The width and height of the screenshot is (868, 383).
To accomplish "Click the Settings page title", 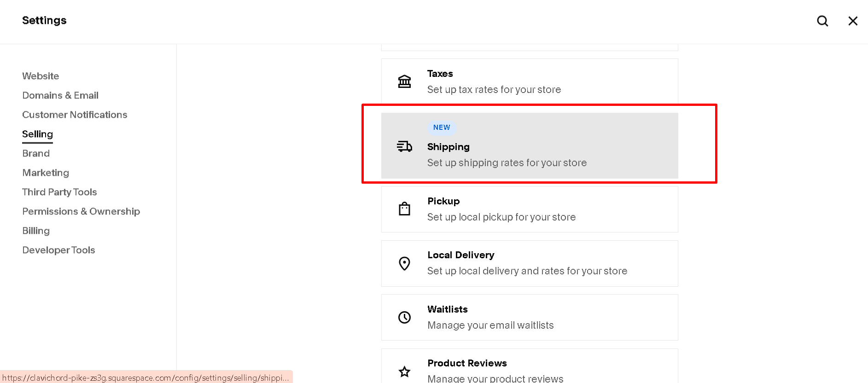I will click(44, 20).
